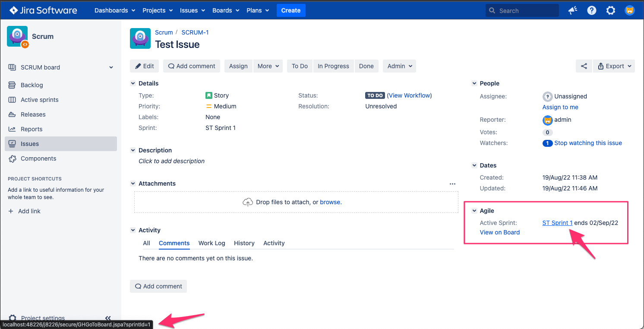Click the share icon button

pos(584,66)
